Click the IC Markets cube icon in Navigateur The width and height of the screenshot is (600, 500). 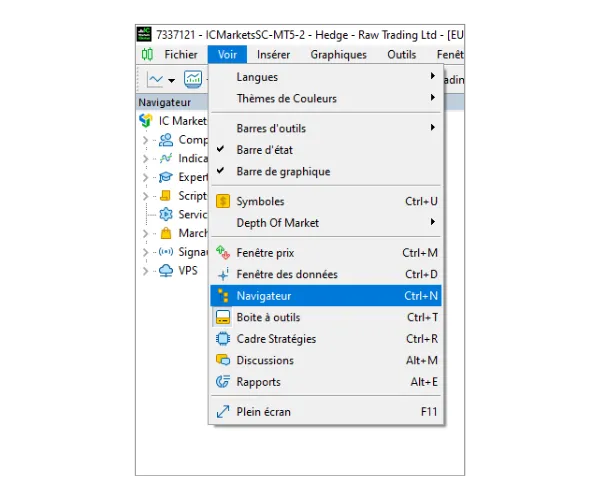click(x=146, y=121)
